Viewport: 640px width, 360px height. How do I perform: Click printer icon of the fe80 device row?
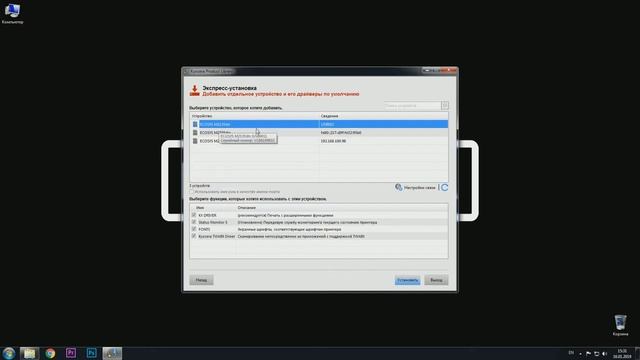195,133
